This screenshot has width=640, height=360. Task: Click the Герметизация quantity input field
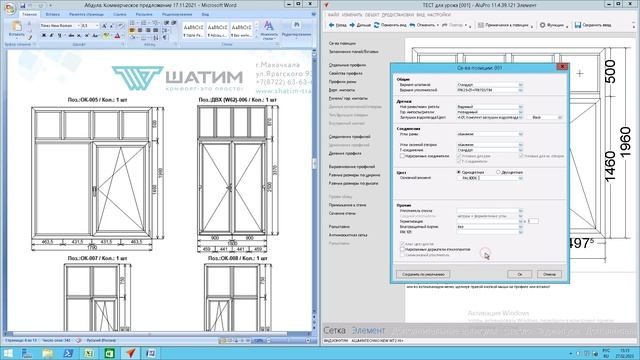pos(533,221)
